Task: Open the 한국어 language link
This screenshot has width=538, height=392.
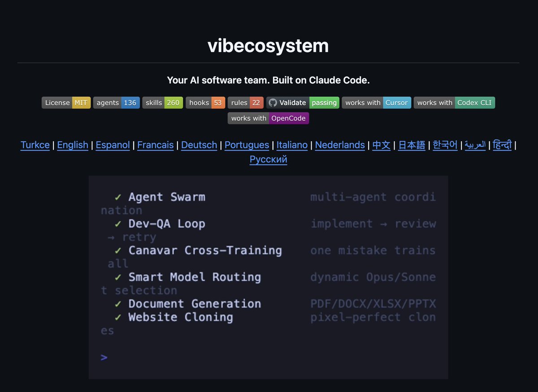Action: click(445, 145)
